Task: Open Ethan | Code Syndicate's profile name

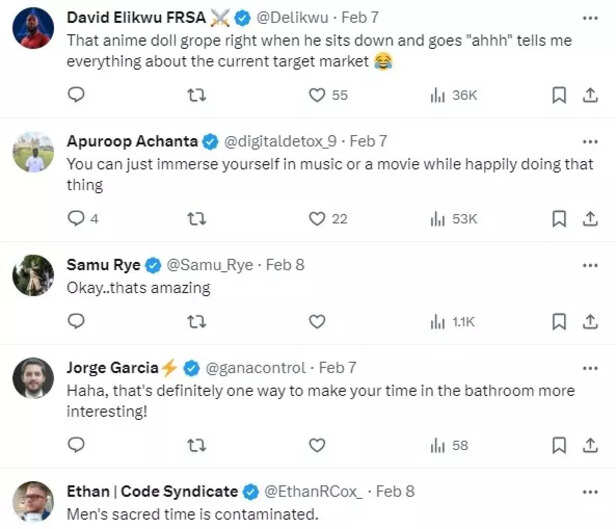Action: point(152,491)
